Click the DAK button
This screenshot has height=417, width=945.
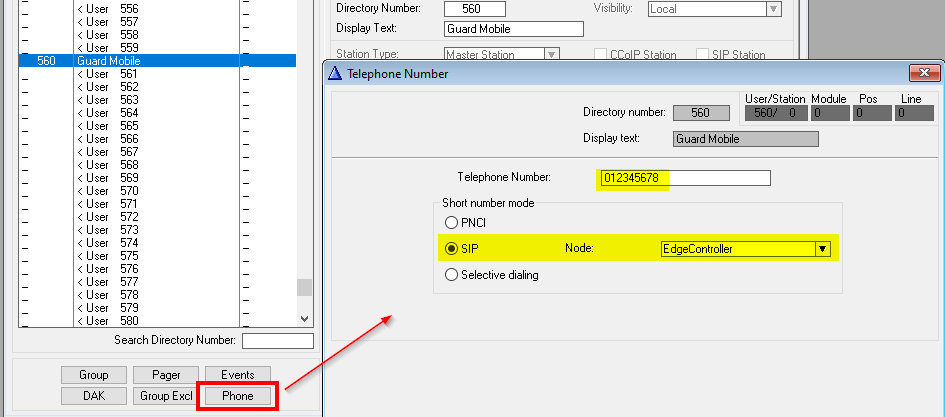point(93,396)
